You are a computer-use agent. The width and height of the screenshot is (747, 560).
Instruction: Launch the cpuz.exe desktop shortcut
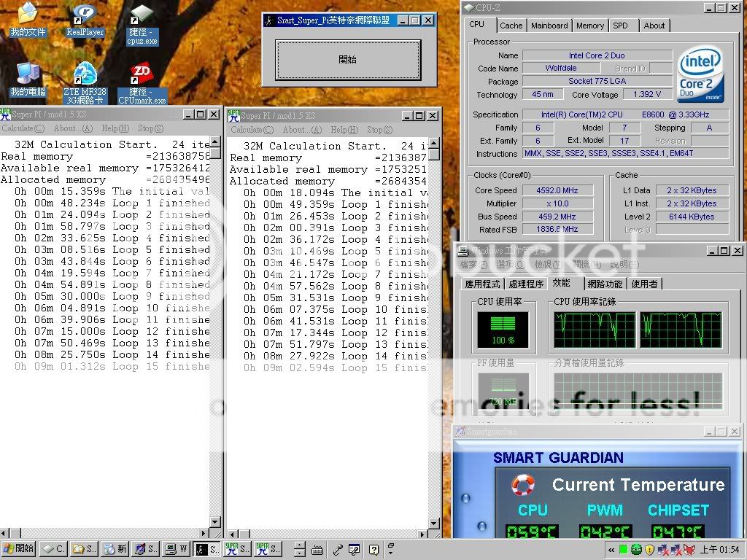click(x=141, y=15)
